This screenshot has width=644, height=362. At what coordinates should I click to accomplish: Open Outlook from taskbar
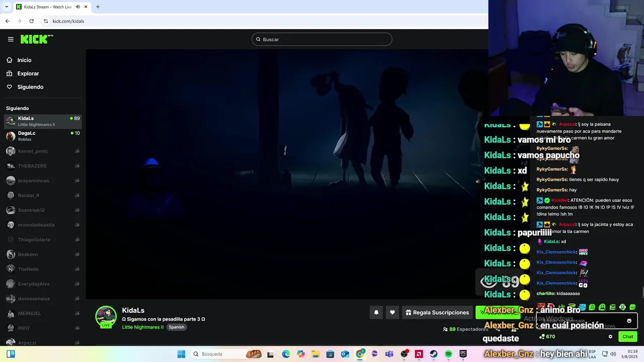coord(345,354)
